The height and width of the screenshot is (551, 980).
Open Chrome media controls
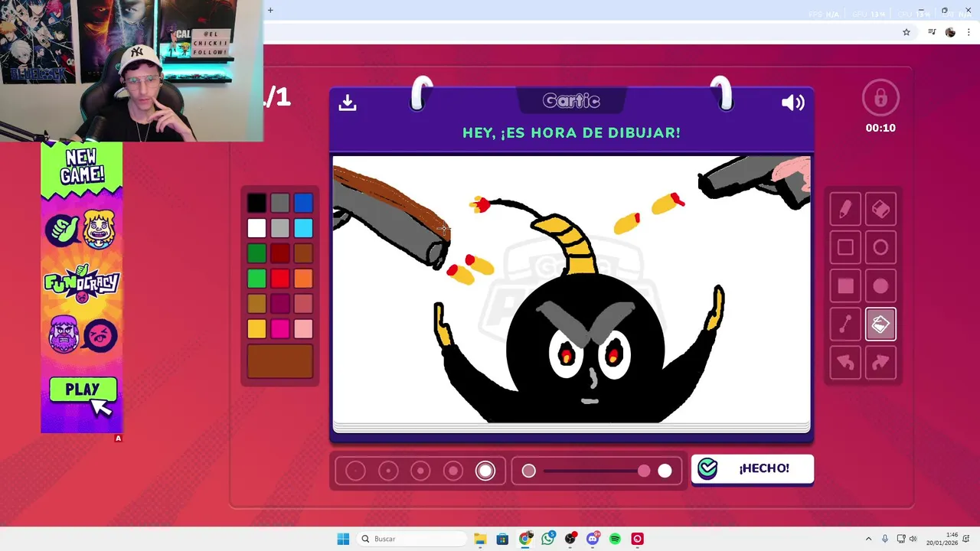932,32
